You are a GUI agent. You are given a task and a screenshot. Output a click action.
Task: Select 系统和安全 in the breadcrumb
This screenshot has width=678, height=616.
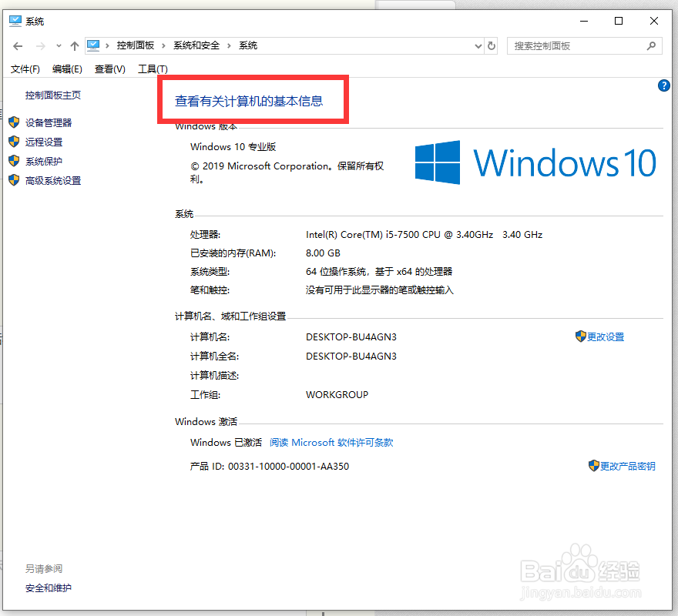point(196,45)
